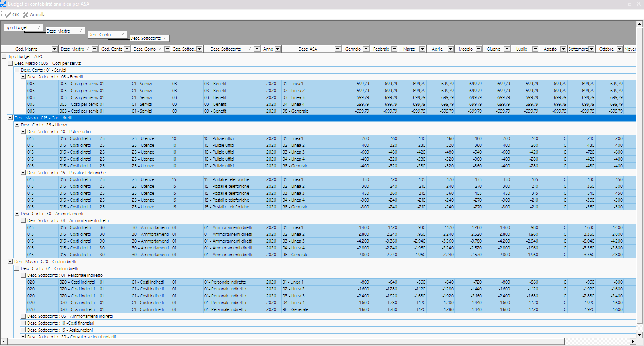Expand the Sottoconto 15 - Assicurazioni group
Viewport: 644px width, 346px height.
tap(23, 330)
